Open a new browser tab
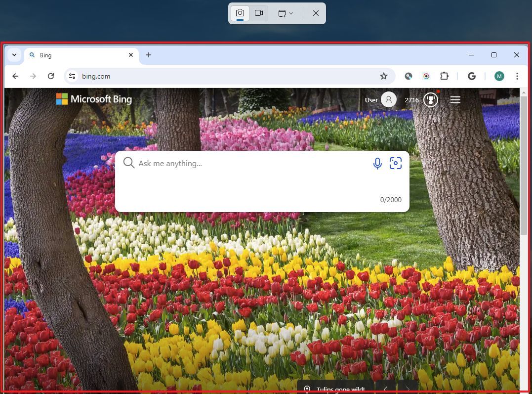The height and width of the screenshot is (394, 532). point(149,55)
